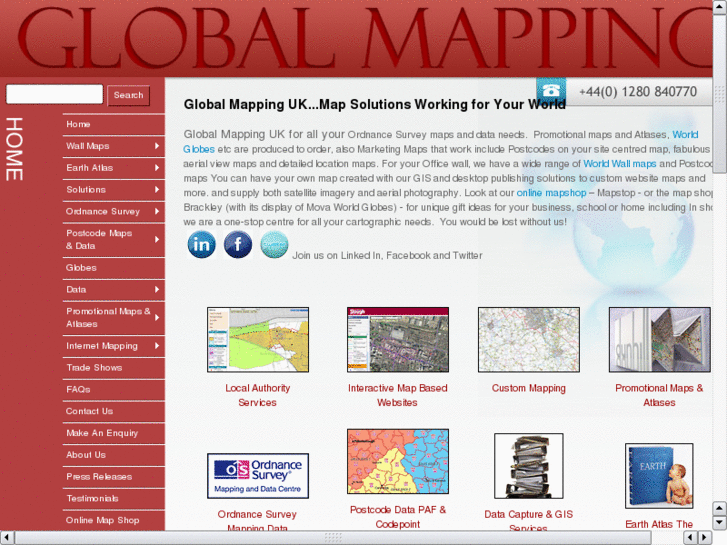
Task: Click the vertical scrollbar down arrow
Action: pyautogui.click(x=720, y=523)
